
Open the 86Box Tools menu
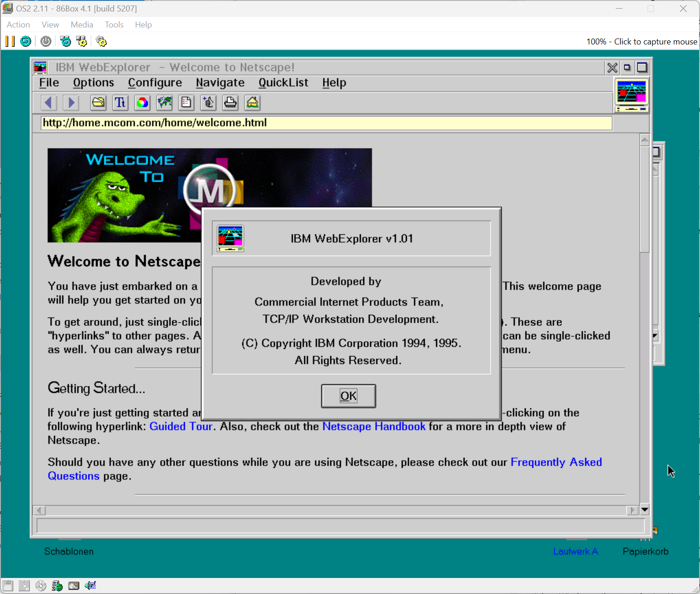coord(114,25)
